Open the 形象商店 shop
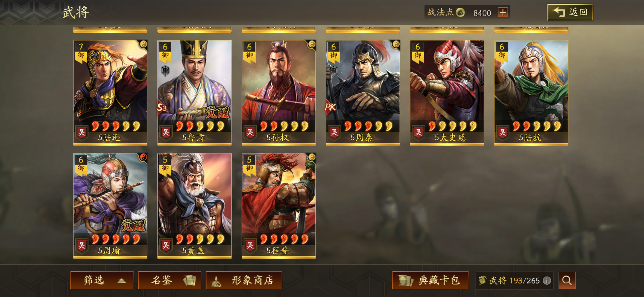Screen dimensions: 644x297 point(244,280)
